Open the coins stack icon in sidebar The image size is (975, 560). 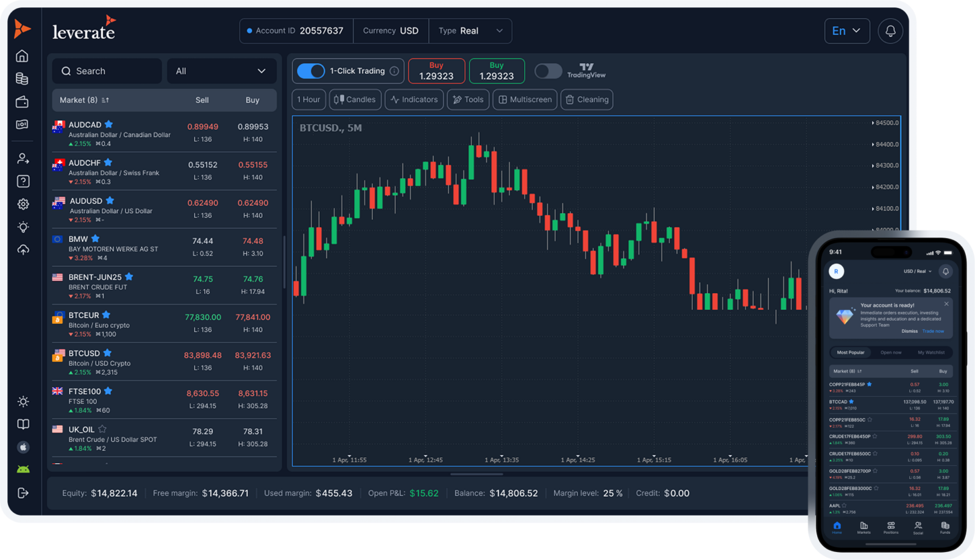pyautogui.click(x=23, y=79)
